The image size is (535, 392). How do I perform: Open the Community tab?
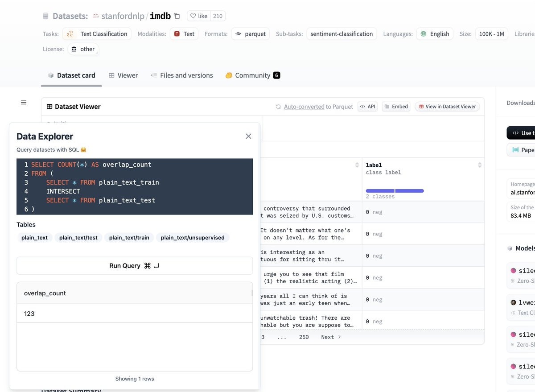point(252,75)
